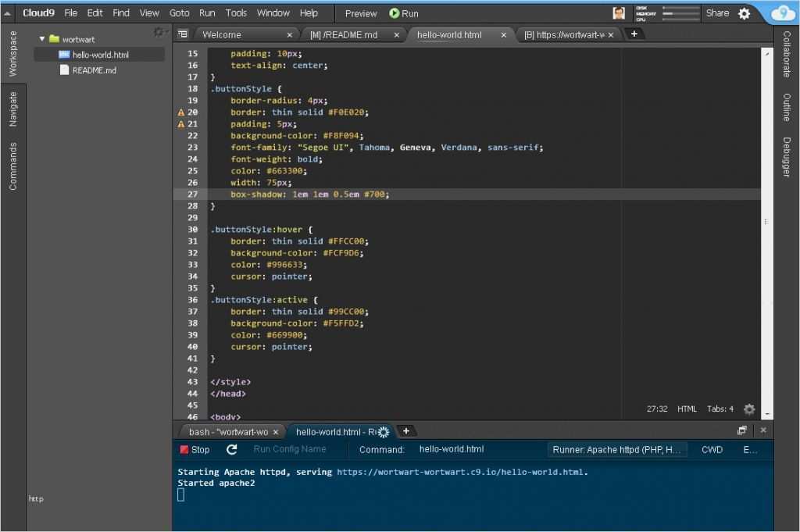Screen dimensions: 800x532
Task: Click the warning icon on line 20
Action: (x=181, y=112)
